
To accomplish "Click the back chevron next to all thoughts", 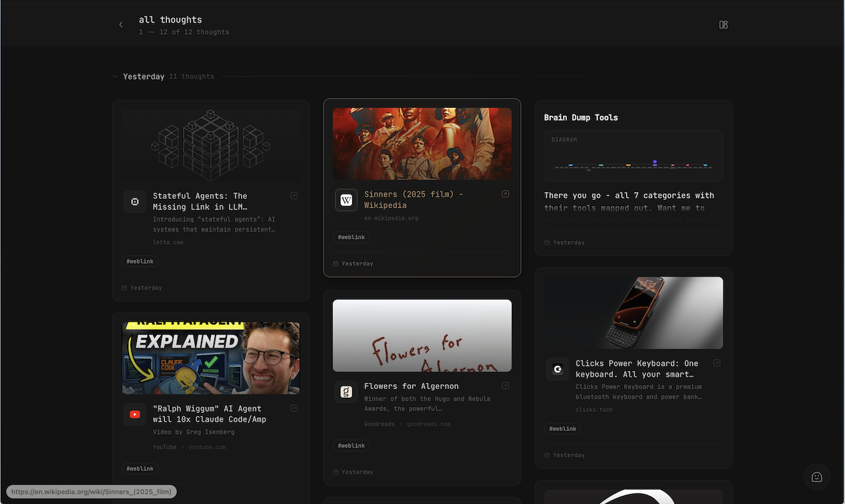I will pyautogui.click(x=120, y=24).
